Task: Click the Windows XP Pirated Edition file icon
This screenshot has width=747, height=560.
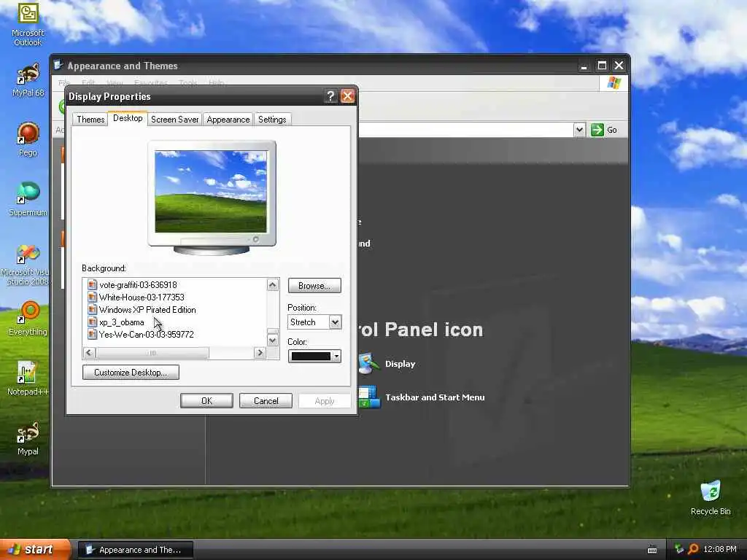Action: [x=92, y=309]
